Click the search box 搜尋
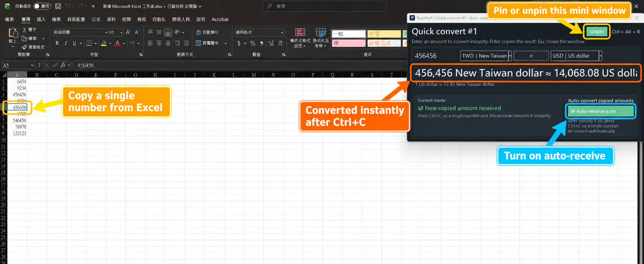The height and width of the screenshot is (264, 644). [x=324, y=6]
